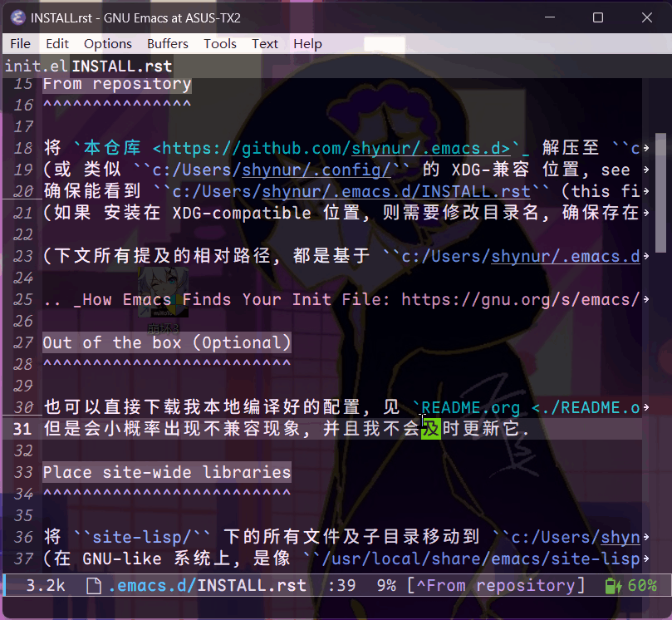Screen dimensions: 672x620
Task: Click the :39 column indicator in mode line
Action: point(342,586)
